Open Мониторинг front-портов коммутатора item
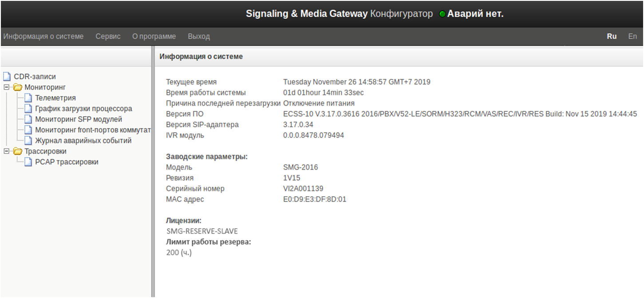Image resolution: width=644 pixels, height=298 pixels. tap(93, 130)
